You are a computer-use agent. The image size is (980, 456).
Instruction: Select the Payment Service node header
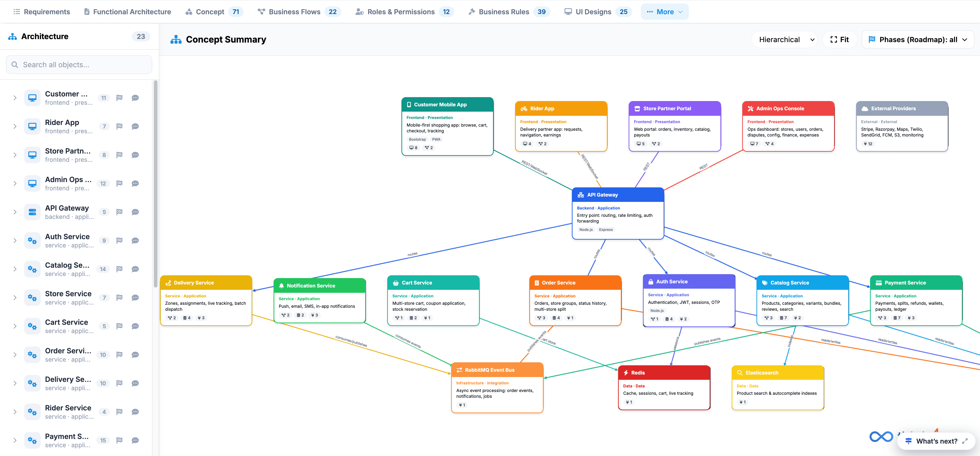point(916,283)
